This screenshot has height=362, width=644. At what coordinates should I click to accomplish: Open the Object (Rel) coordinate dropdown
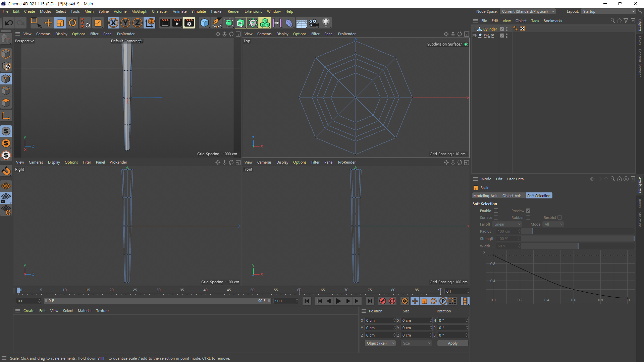[x=380, y=343]
